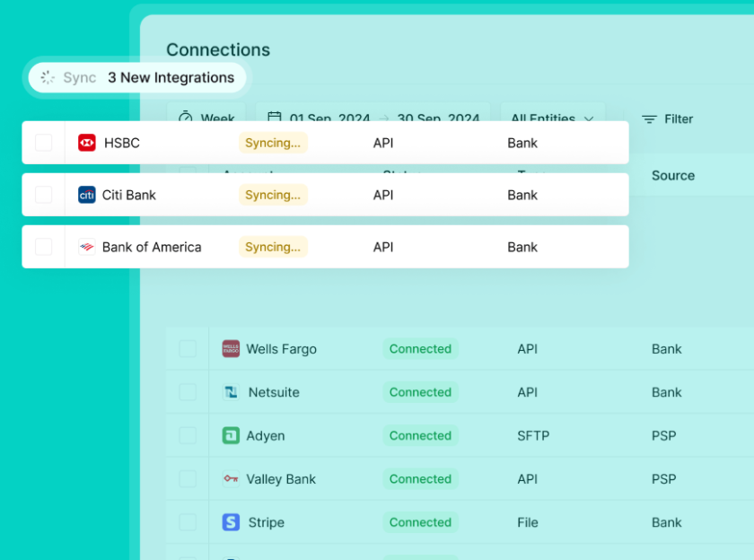754x560 pixels.
Task: Tick the Adyen row checkbox
Action: point(188,435)
